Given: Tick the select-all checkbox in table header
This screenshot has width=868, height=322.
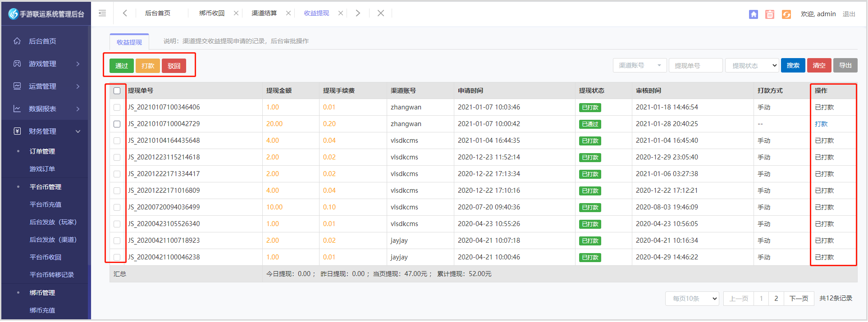Looking at the screenshot, I should click(x=117, y=91).
